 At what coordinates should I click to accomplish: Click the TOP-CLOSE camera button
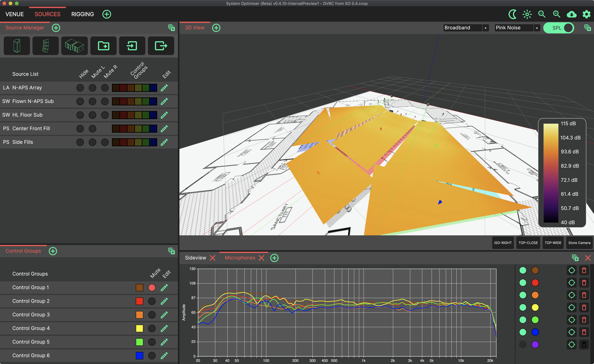pos(528,243)
